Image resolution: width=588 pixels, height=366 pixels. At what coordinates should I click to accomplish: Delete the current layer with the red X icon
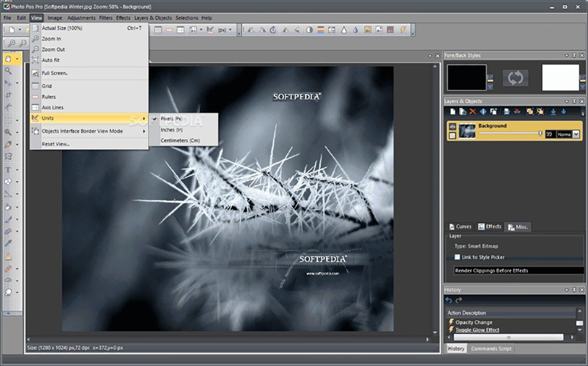[x=472, y=111]
